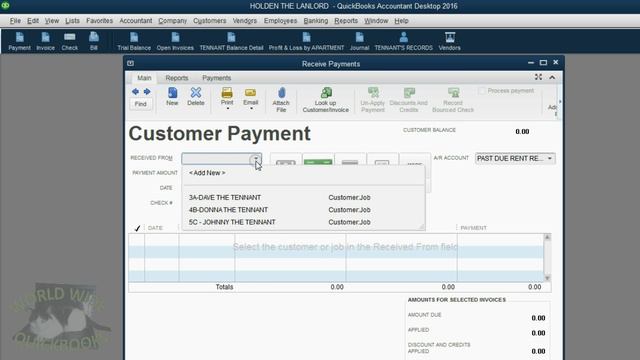The height and width of the screenshot is (360, 640).
Task: Email the payment receipt
Action: coord(251,96)
